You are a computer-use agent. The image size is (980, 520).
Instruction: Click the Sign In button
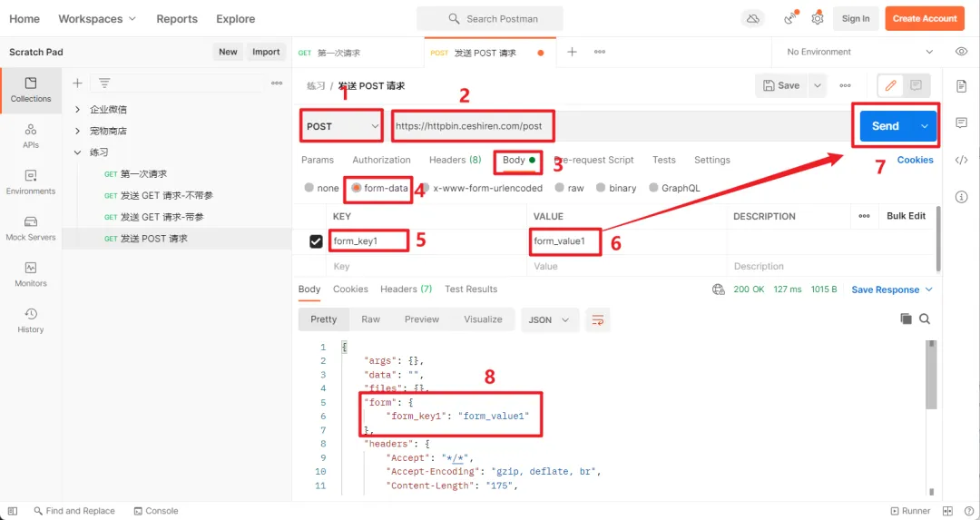tap(855, 19)
